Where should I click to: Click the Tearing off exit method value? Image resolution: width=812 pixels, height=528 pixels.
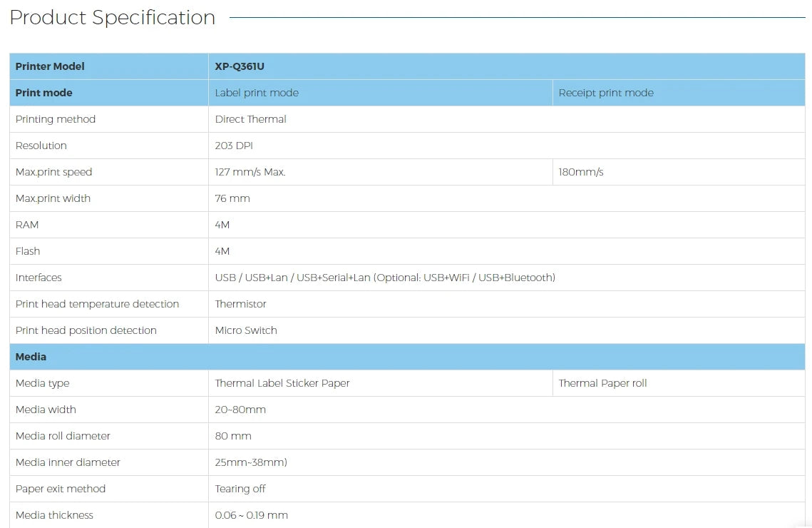click(240, 489)
